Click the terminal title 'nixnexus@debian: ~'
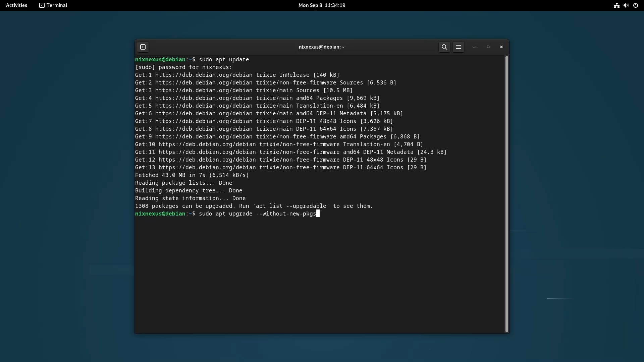This screenshot has width=644, height=362. pos(322,47)
